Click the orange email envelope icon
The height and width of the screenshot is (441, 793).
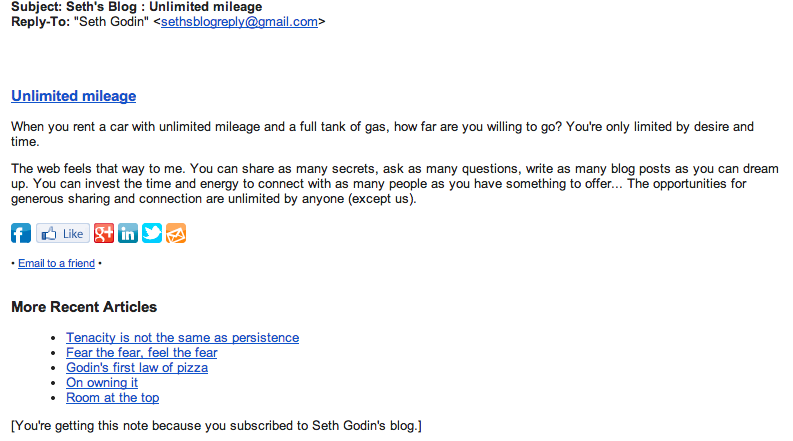point(176,233)
